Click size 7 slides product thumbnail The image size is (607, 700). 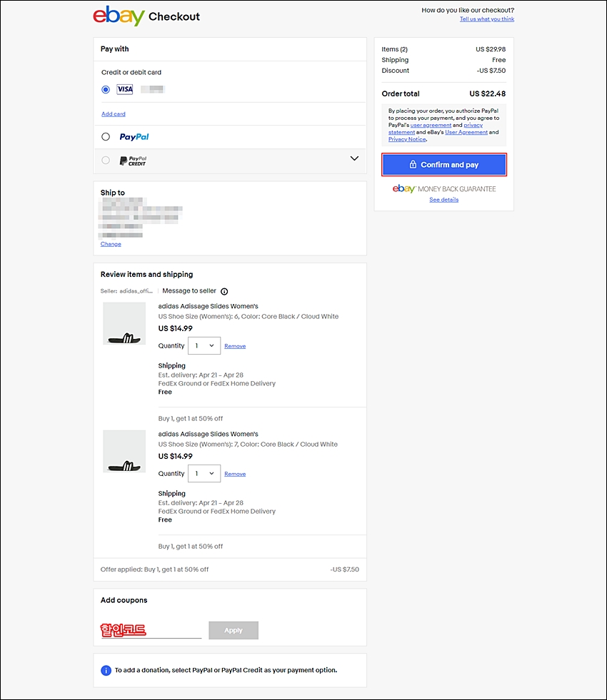pyautogui.click(x=124, y=452)
